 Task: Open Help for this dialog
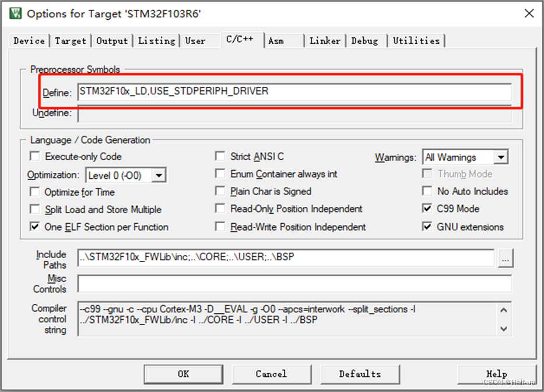(x=497, y=374)
